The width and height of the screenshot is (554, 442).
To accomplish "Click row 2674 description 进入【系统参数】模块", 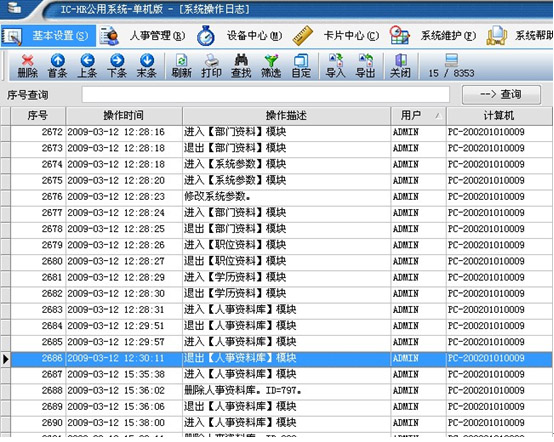I will (x=235, y=165).
